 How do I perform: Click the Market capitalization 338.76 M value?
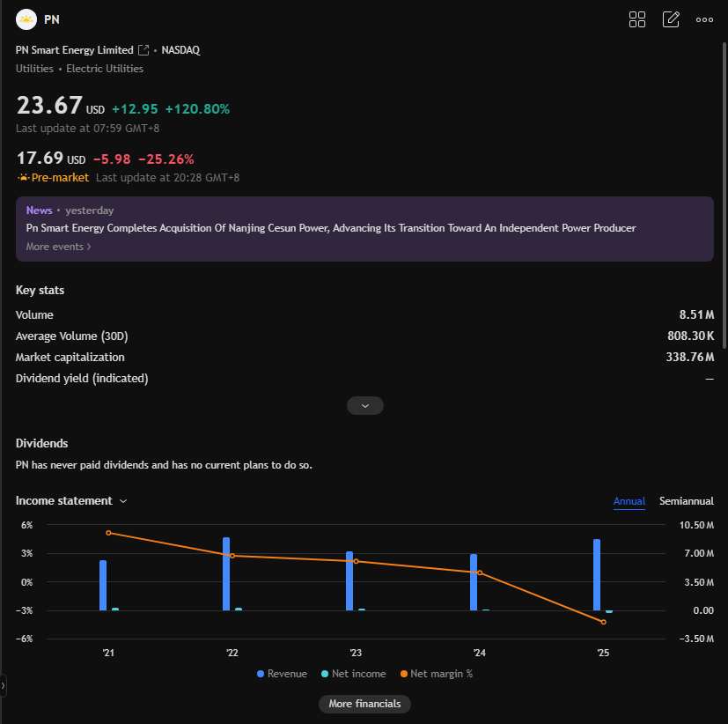click(x=690, y=357)
